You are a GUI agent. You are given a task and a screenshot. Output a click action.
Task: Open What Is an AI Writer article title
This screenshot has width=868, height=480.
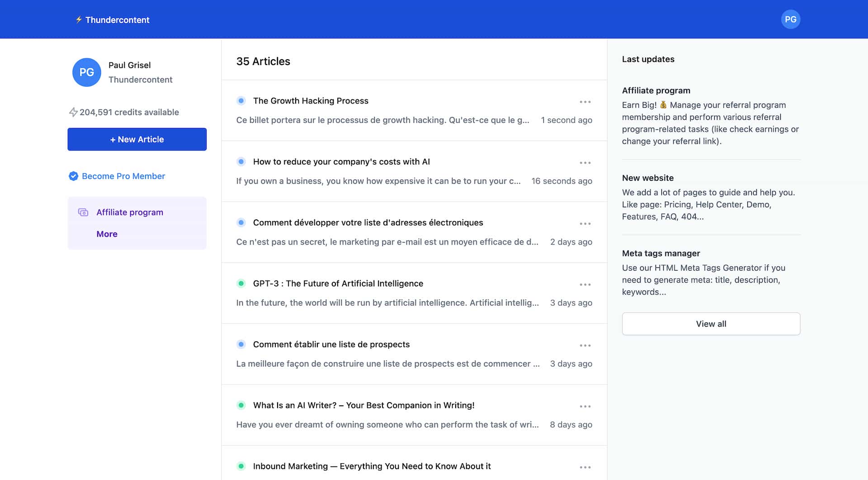pyautogui.click(x=364, y=405)
